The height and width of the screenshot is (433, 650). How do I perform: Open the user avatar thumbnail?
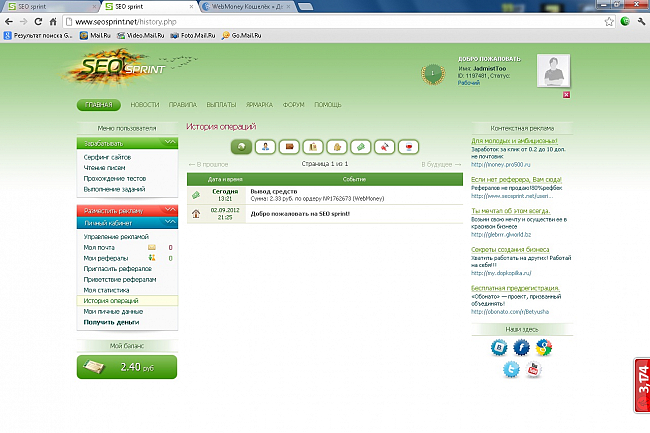[553, 70]
